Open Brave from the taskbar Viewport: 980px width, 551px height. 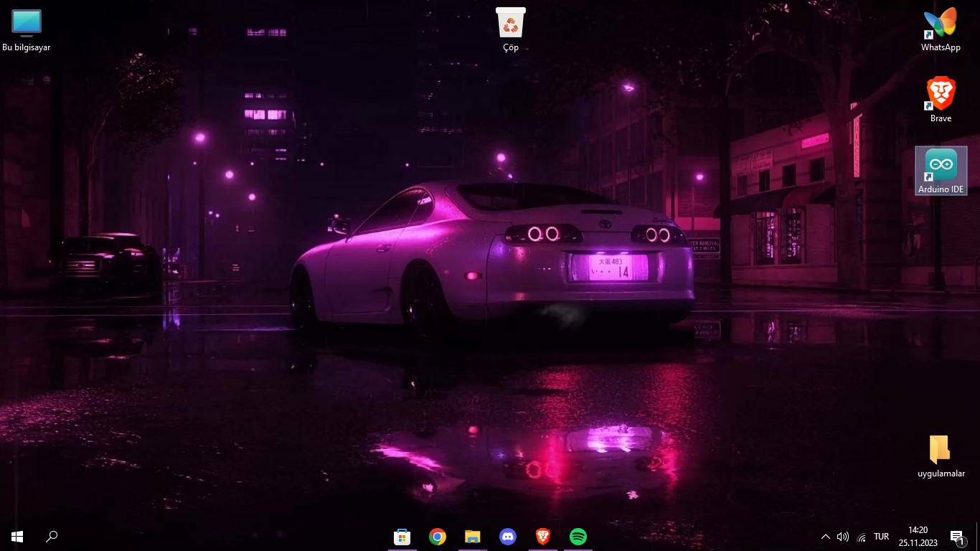click(543, 536)
